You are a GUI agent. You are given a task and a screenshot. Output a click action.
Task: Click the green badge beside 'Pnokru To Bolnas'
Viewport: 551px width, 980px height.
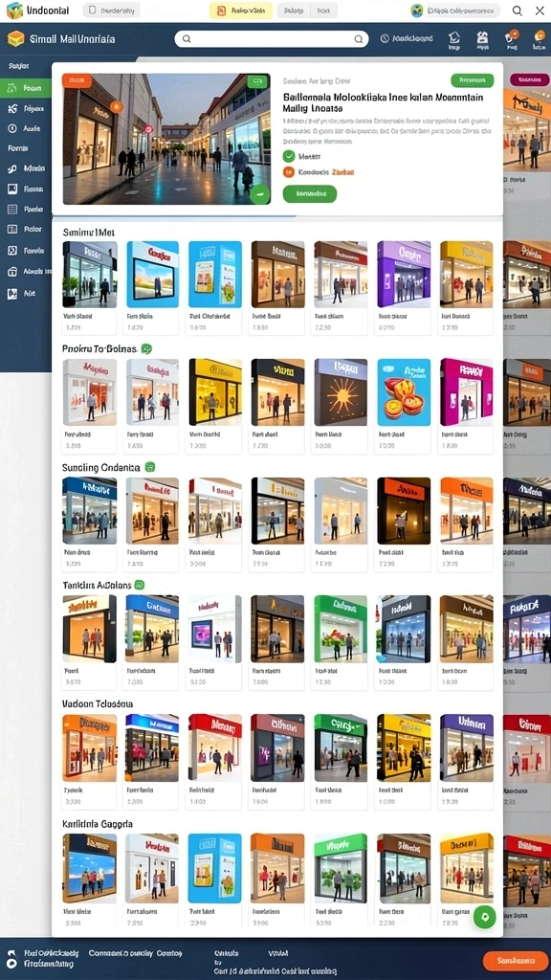coord(146,348)
